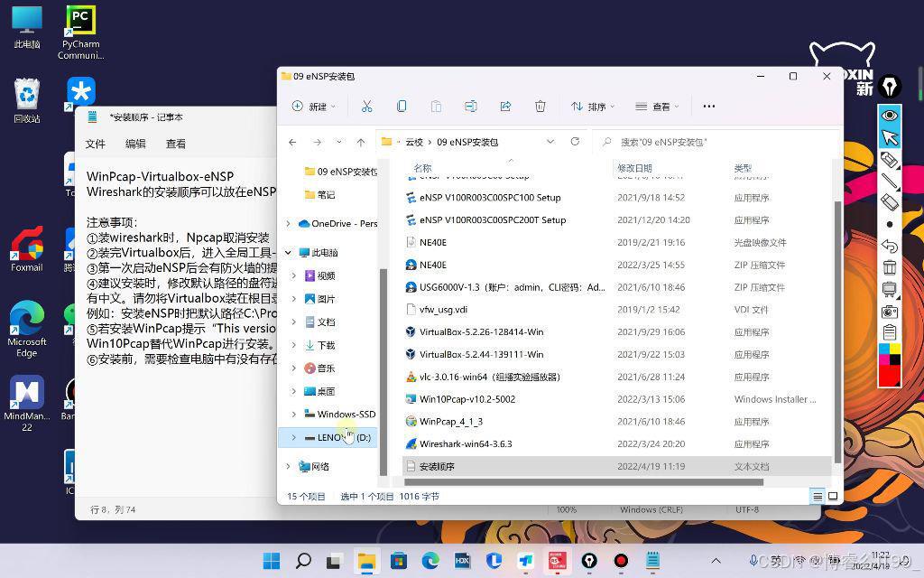Click the 修改日期 column header
924x578 pixels.
pyautogui.click(x=634, y=168)
